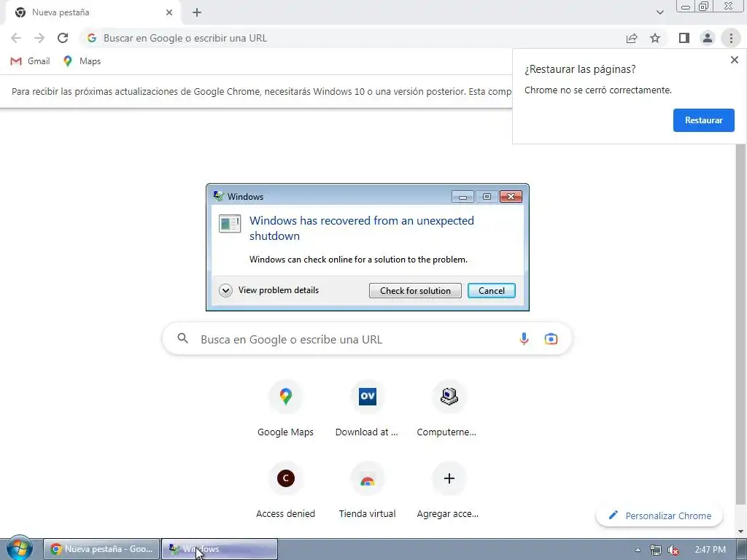This screenshot has height=560, width=747.
Task: Click the Restaurar button
Action: [x=704, y=120]
